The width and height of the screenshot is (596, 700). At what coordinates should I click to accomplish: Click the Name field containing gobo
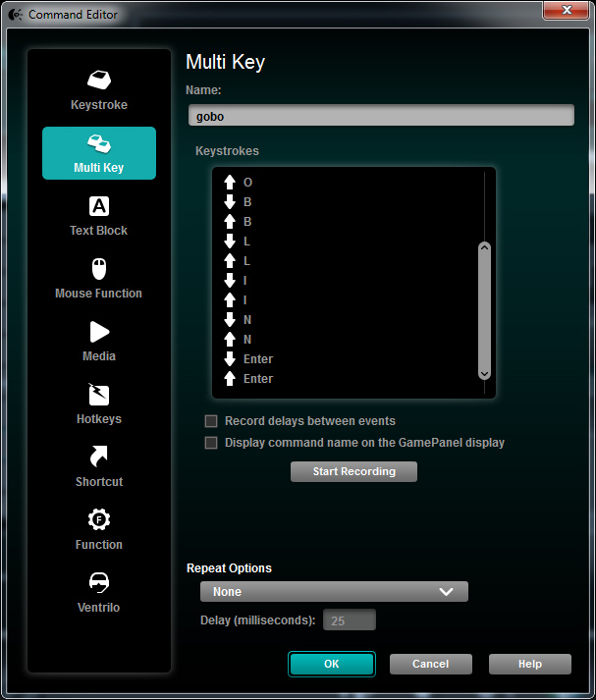[380, 116]
